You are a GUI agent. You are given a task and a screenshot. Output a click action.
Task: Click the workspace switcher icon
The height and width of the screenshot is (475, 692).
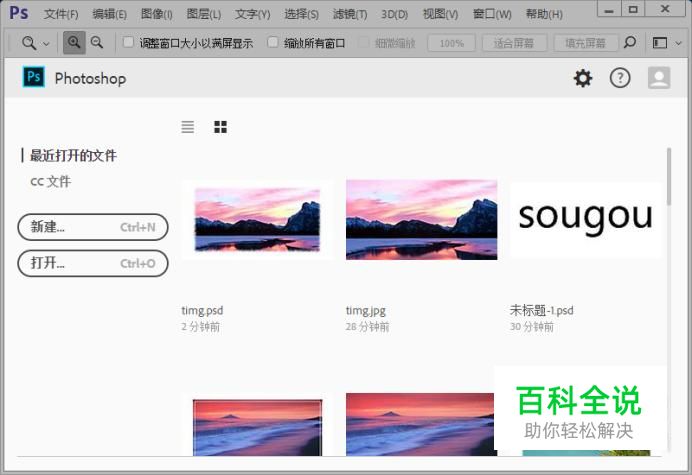coord(660,43)
